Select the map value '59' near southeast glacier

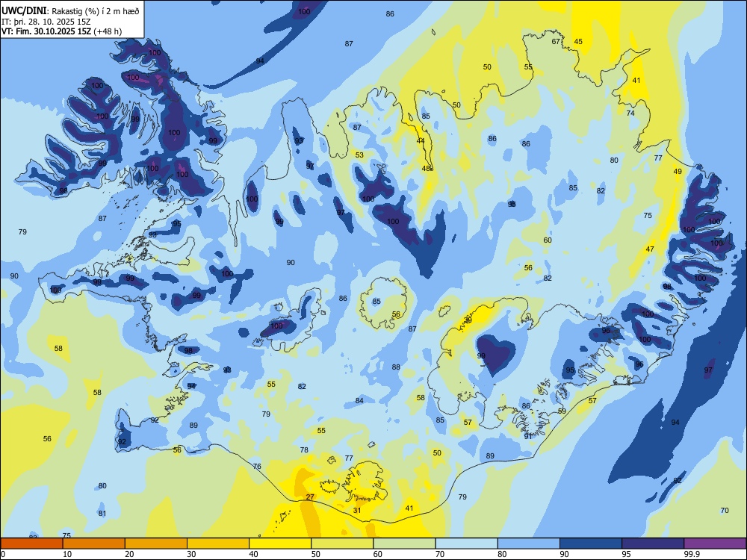(562, 411)
